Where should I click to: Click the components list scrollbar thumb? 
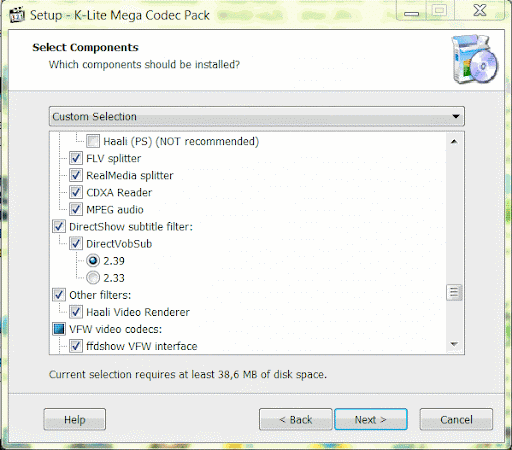(454, 292)
